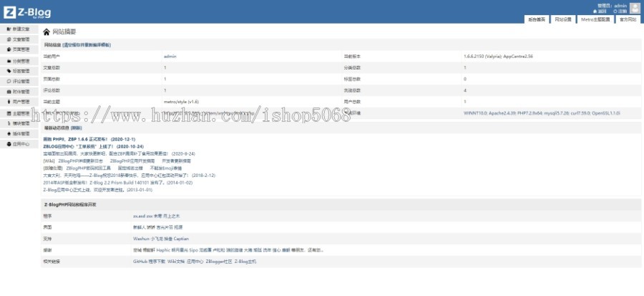Open 标签管理 in the sidebar
Screen dimensions: 644x296
[18, 71]
